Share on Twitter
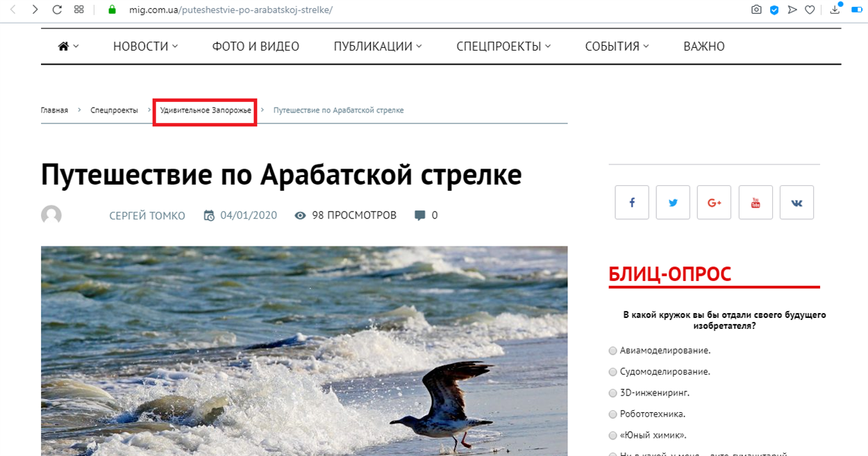868x456 pixels. point(673,203)
